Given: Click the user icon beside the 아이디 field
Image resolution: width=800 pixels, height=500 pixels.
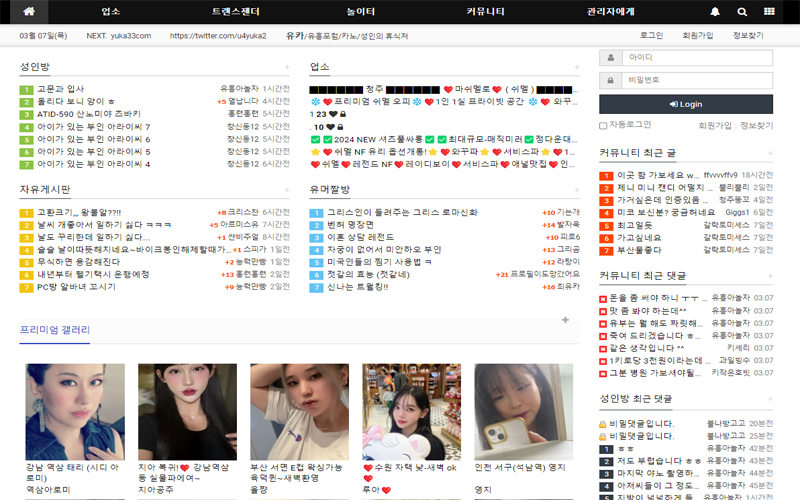Looking at the screenshot, I should coord(609,57).
